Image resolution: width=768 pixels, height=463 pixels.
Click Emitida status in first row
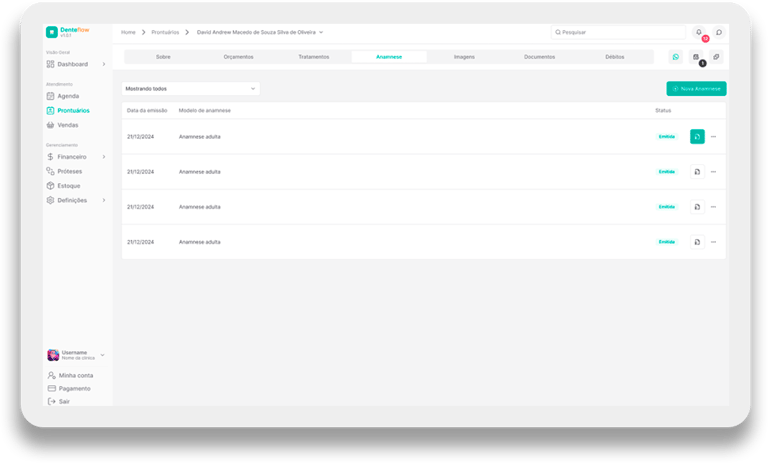pos(667,137)
